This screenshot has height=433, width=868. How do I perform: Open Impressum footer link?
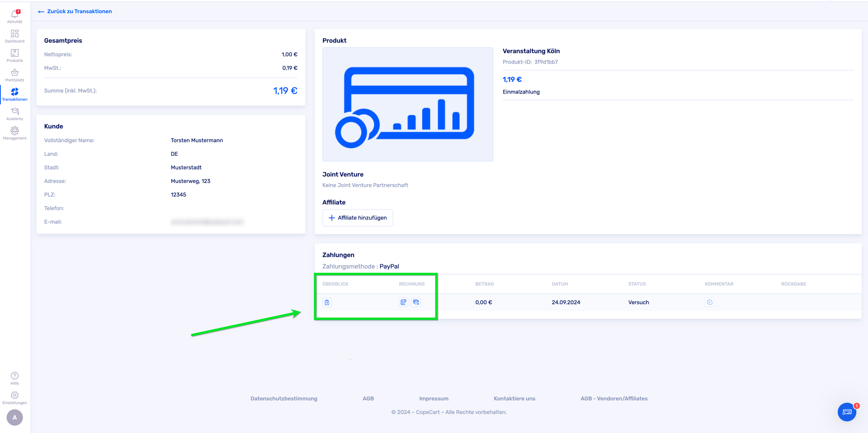click(x=434, y=399)
